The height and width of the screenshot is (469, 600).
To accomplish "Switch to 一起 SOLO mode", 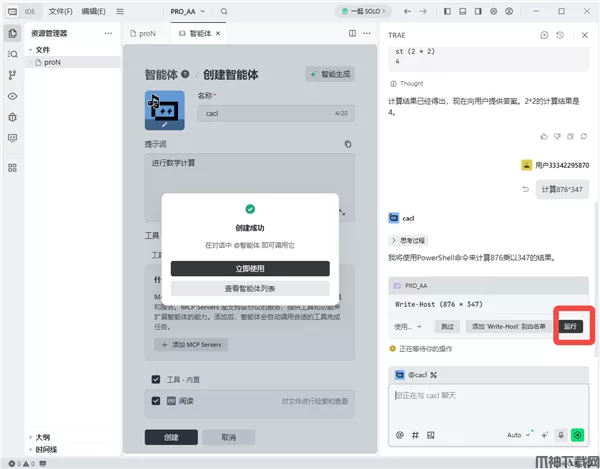I will pos(363,11).
